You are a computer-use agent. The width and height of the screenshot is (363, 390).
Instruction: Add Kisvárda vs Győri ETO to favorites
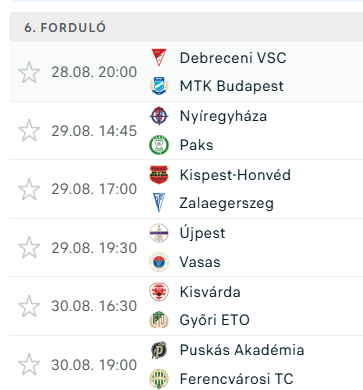tap(29, 306)
